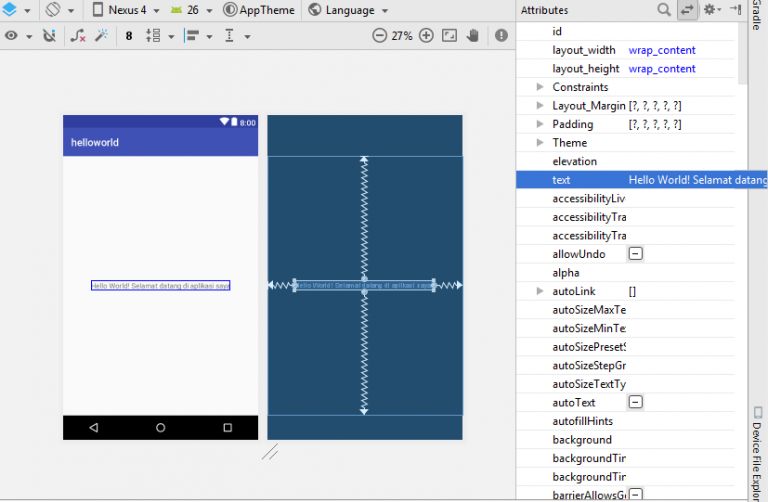Screen dimensions: 768x502
Task: Click the orientation rotate icon
Action: point(54,10)
